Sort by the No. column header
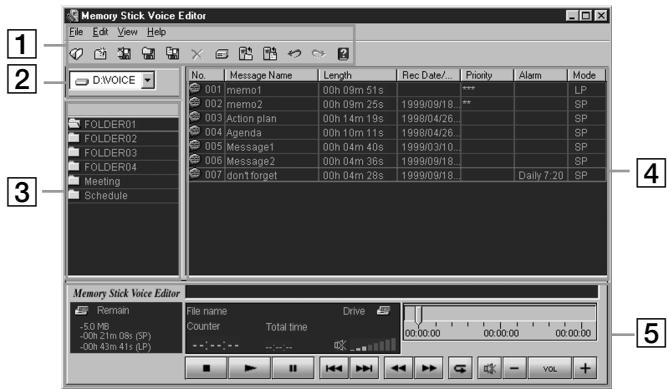Screen dimensions: 667x389 pos(206,75)
